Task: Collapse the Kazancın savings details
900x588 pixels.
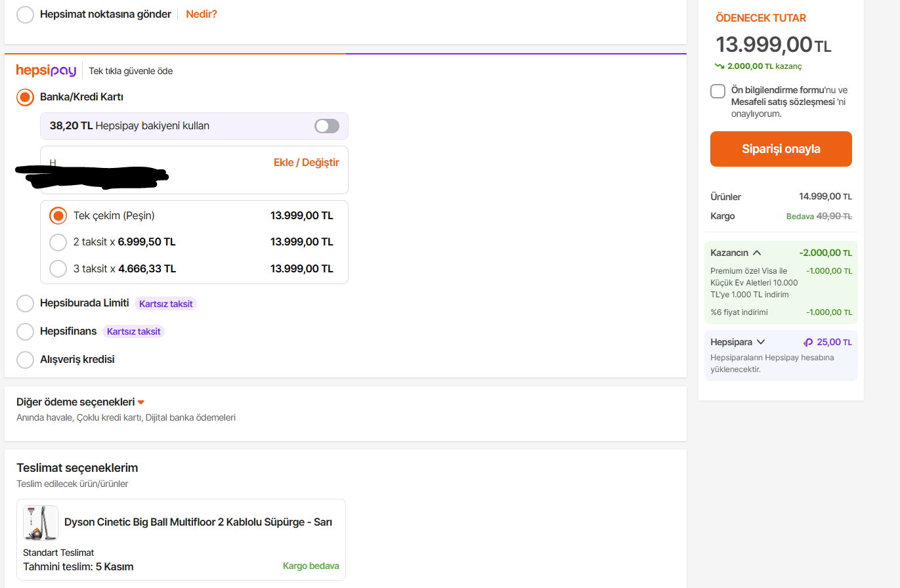Action: (757, 253)
